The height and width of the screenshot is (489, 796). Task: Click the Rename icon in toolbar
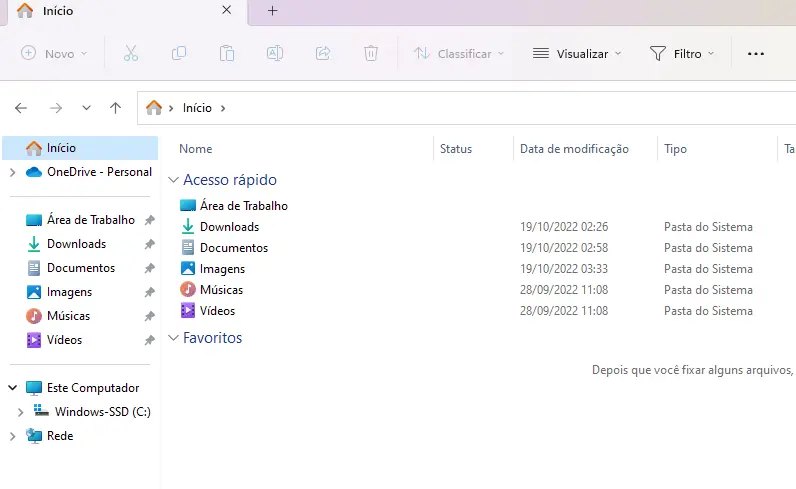pyautogui.click(x=275, y=53)
